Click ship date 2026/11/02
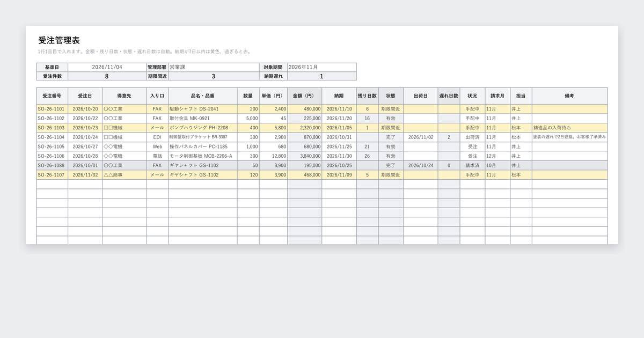Screen dimensions: 644x338 click(x=421, y=137)
